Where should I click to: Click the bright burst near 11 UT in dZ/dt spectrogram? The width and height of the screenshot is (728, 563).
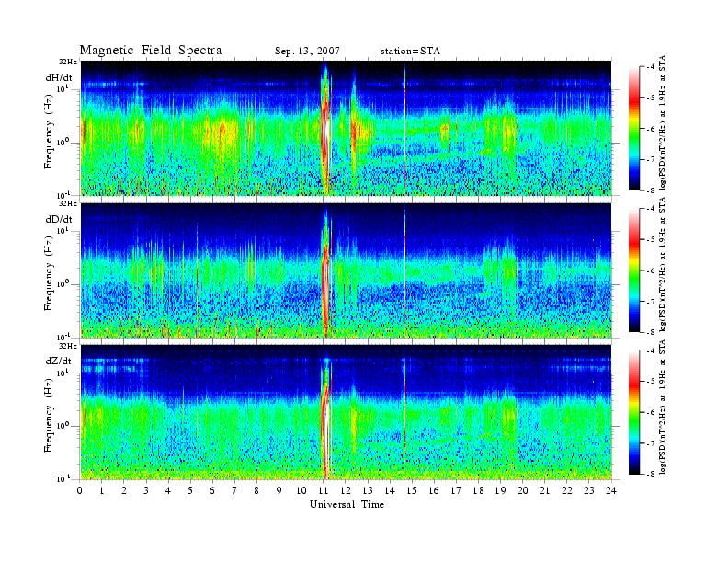coord(326,418)
